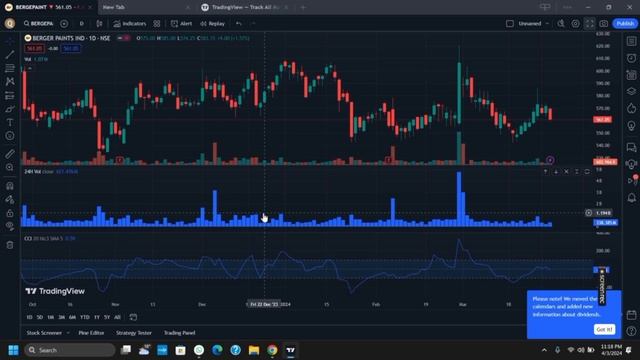Viewport: 640px width, 360px height.
Task: Start bar Replay mode
Action: (212, 24)
